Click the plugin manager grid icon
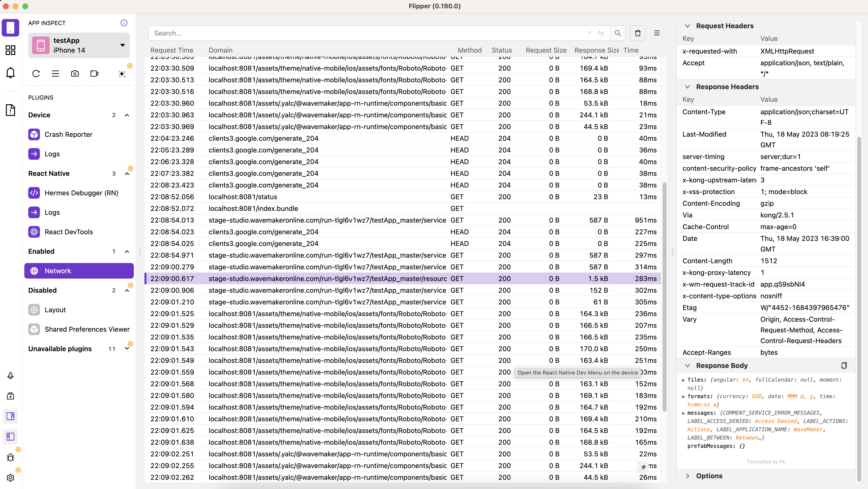The image size is (868, 489). 10,50
